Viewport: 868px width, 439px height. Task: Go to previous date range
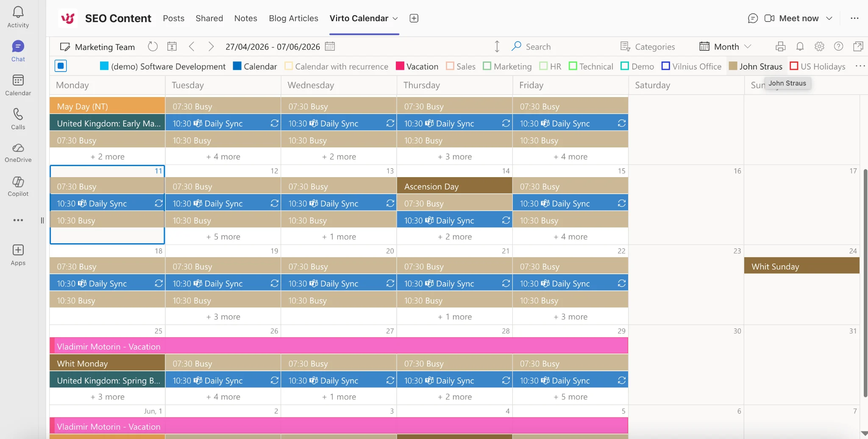click(x=192, y=47)
